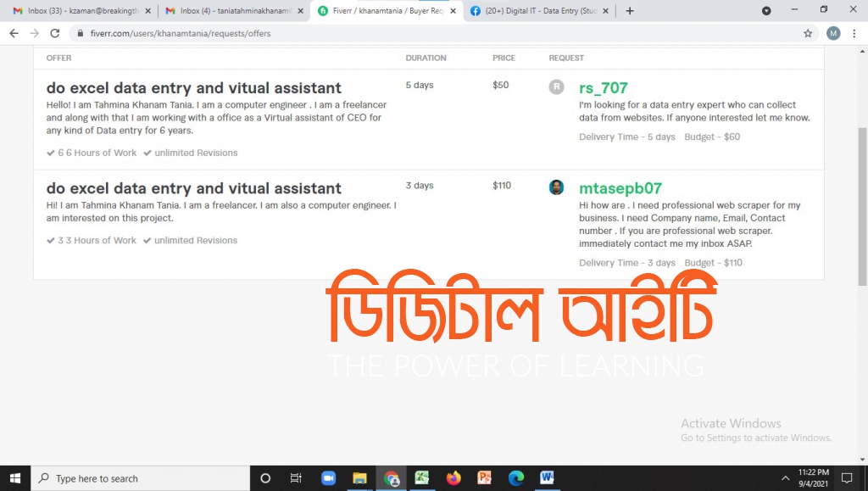
Task: Open Chrome's three-dot menu
Action: 854,33
